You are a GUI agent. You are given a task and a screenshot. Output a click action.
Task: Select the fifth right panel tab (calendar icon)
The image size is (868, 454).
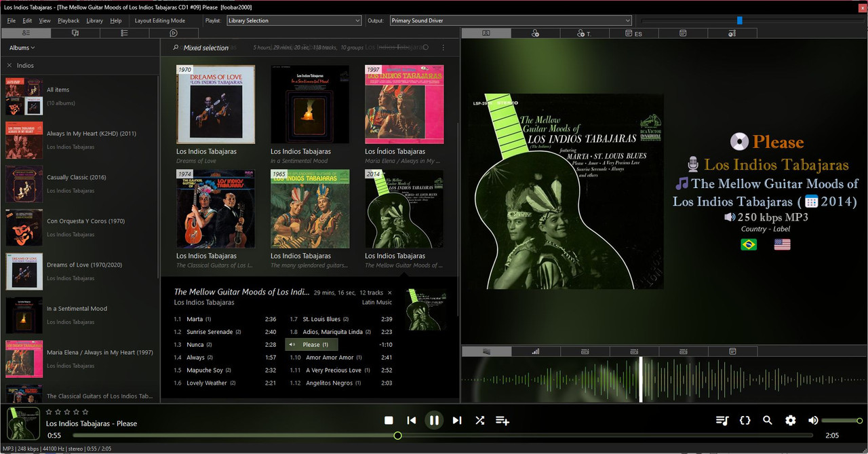pos(683,33)
